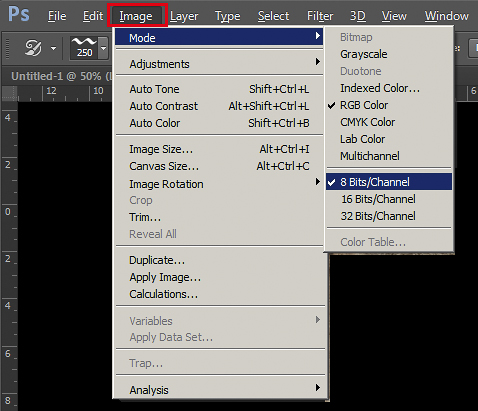Click the Image menu in menu bar
Image resolution: width=478 pixels, height=411 pixels.
136,16
